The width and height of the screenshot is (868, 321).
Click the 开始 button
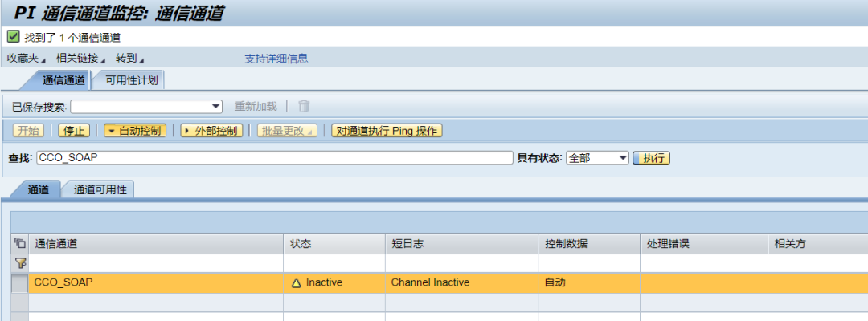click(x=28, y=131)
